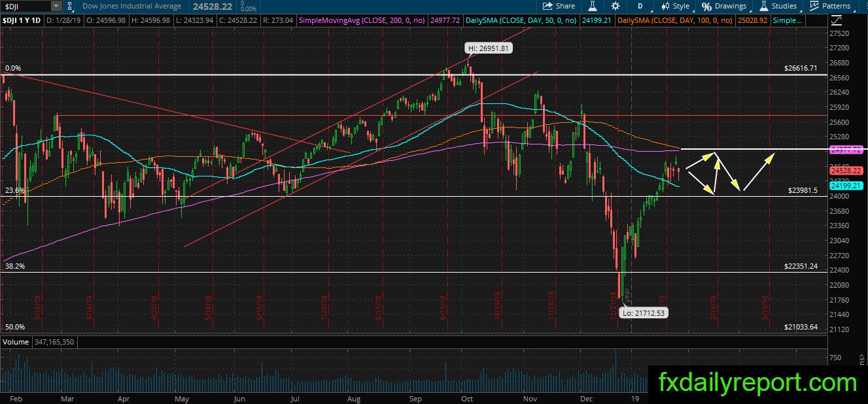Screen dimensions: 868x404
Task: Click the candlestick icon beside Style
Action: [665, 6]
